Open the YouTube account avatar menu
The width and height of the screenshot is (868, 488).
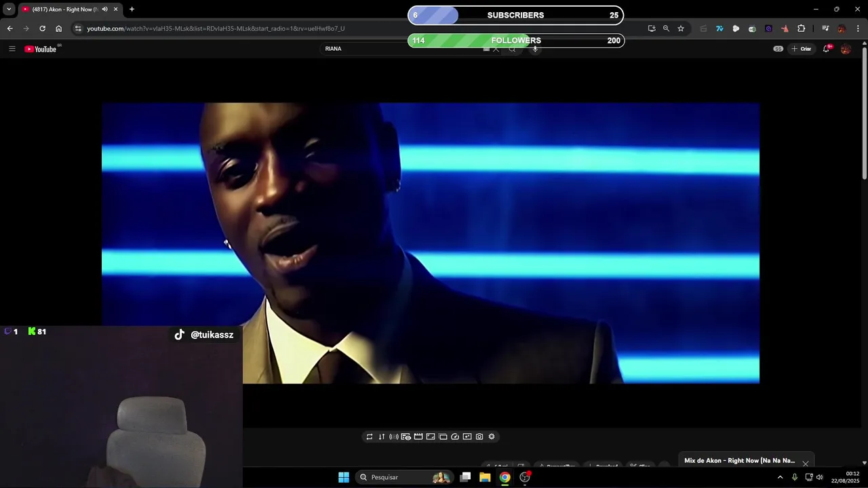tap(846, 49)
